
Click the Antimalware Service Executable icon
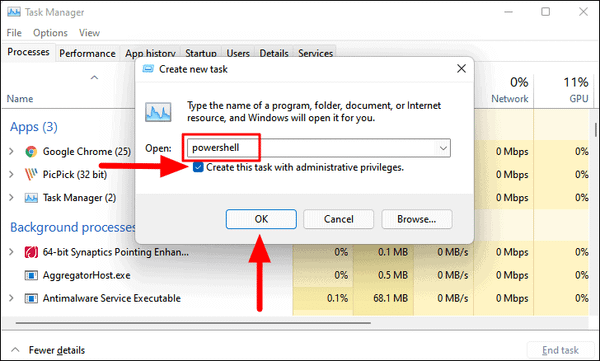point(31,298)
